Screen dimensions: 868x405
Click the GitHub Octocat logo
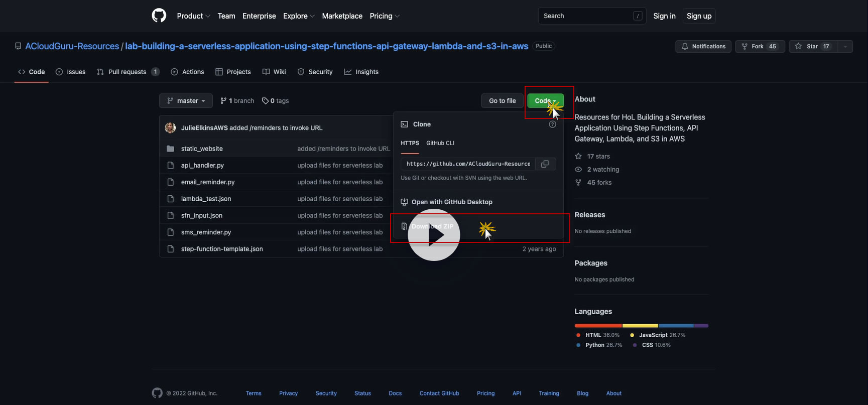click(x=159, y=16)
